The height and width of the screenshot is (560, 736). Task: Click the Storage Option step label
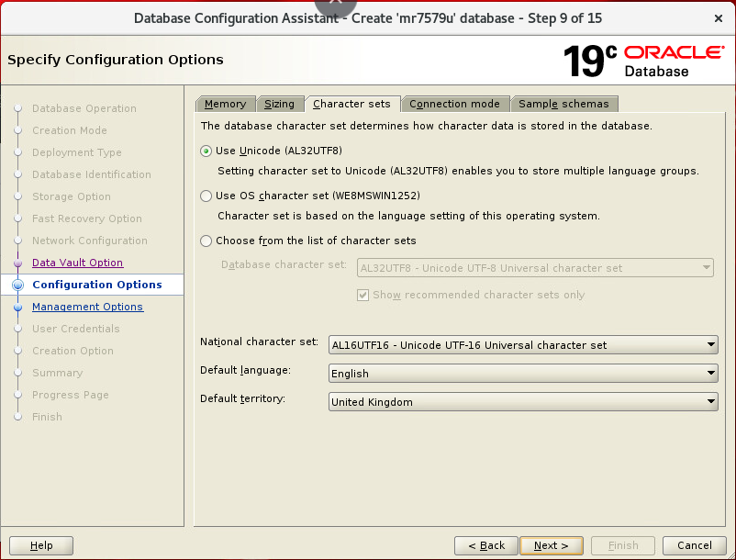click(72, 196)
